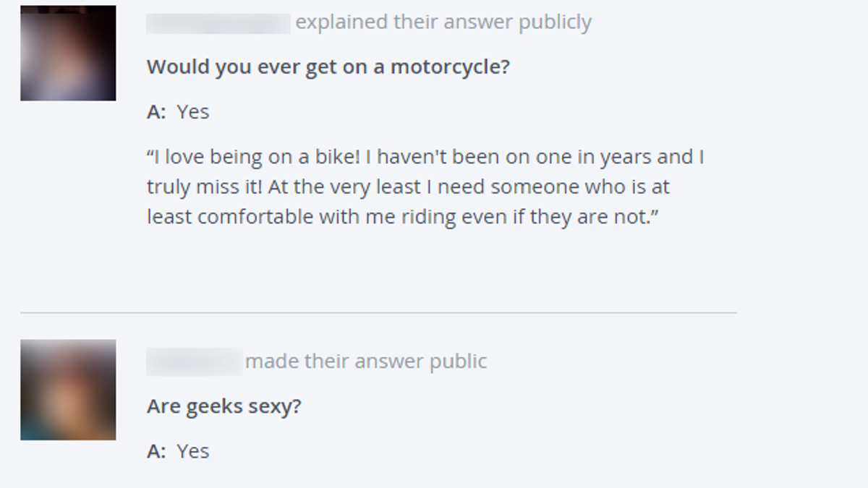Open the first user's blurred profile photo
Viewport: 868px width, 488px height.
pyautogui.click(x=68, y=53)
